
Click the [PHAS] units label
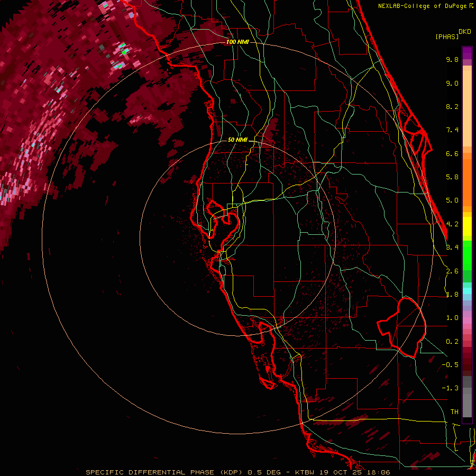tap(447, 36)
